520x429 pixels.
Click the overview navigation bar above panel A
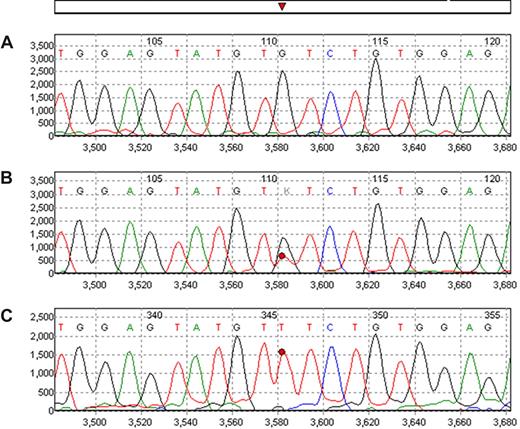pos(282,7)
